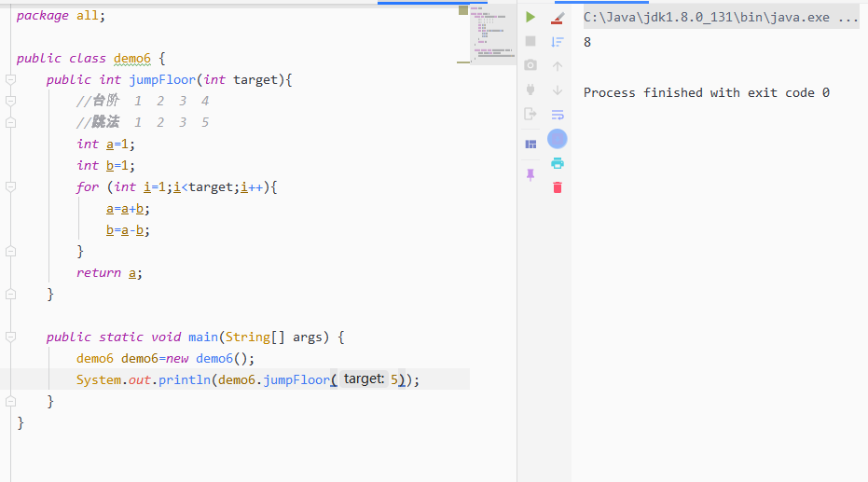This screenshot has width=868, height=482.
Task: Rerun the program with the green play icon
Action: coord(530,17)
